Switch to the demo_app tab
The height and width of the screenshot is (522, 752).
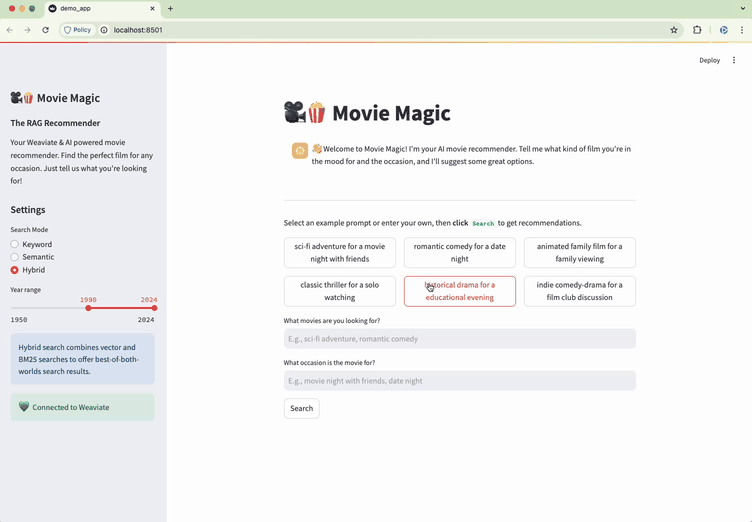tap(100, 9)
